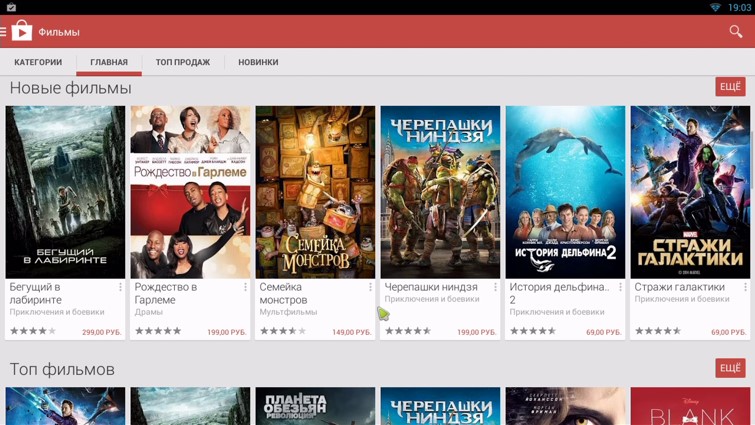Click the Стражи галактики title text
This screenshot has width=755, height=425.
pos(679,287)
